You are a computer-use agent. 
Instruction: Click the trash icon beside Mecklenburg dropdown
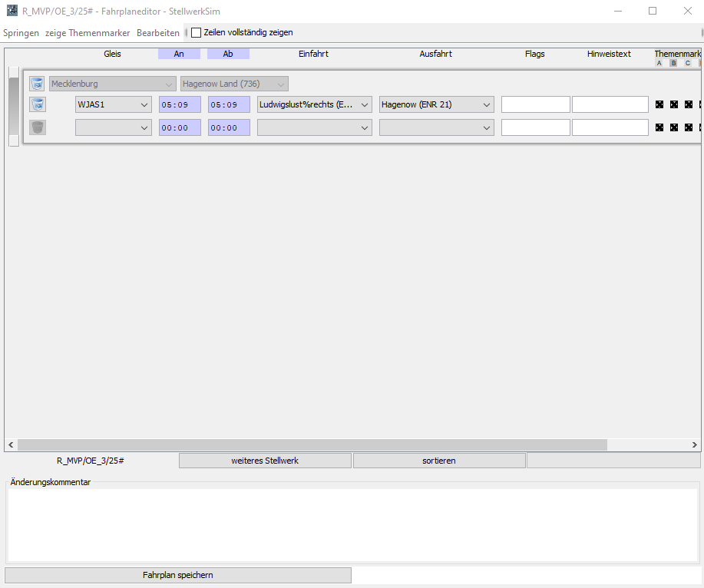coord(37,84)
